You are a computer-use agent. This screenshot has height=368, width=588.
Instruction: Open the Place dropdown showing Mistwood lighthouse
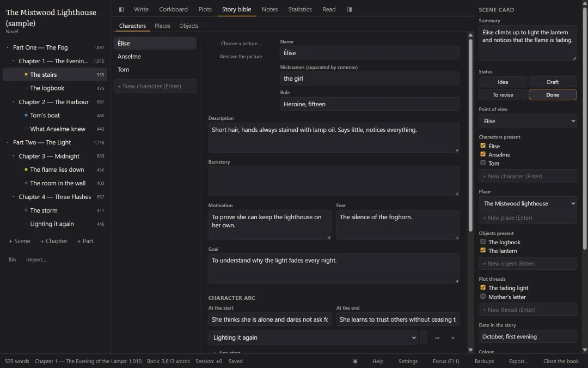(528, 203)
